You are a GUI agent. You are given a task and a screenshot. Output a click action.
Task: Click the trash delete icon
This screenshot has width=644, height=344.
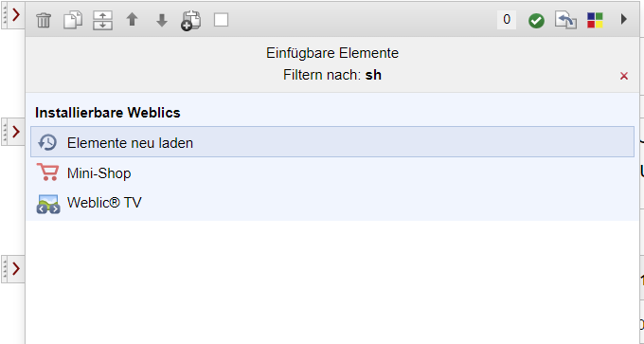click(x=44, y=20)
